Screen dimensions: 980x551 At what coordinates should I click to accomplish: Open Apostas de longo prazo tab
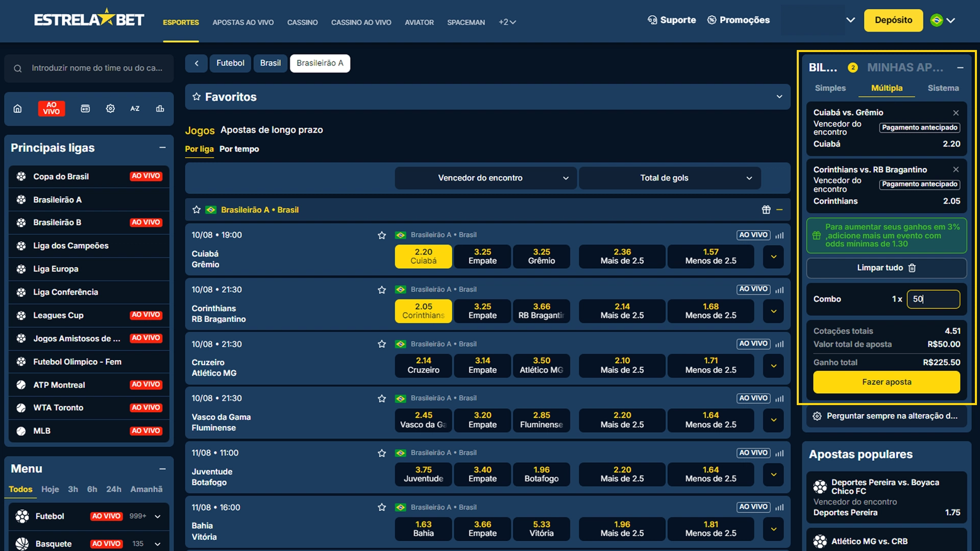(x=272, y=130)
